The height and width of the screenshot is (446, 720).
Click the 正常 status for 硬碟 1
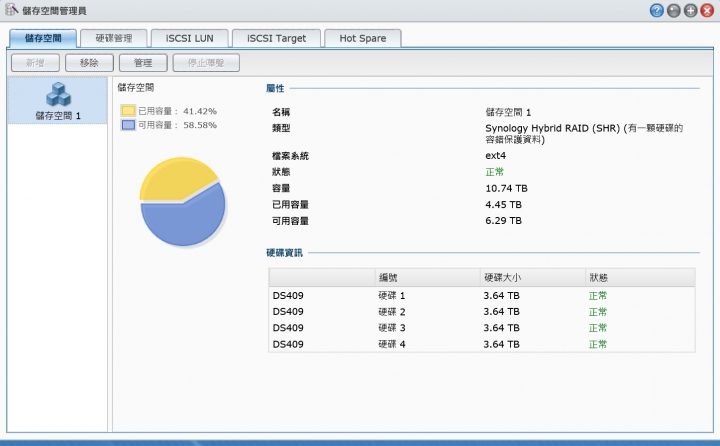(x=598, y=295)
